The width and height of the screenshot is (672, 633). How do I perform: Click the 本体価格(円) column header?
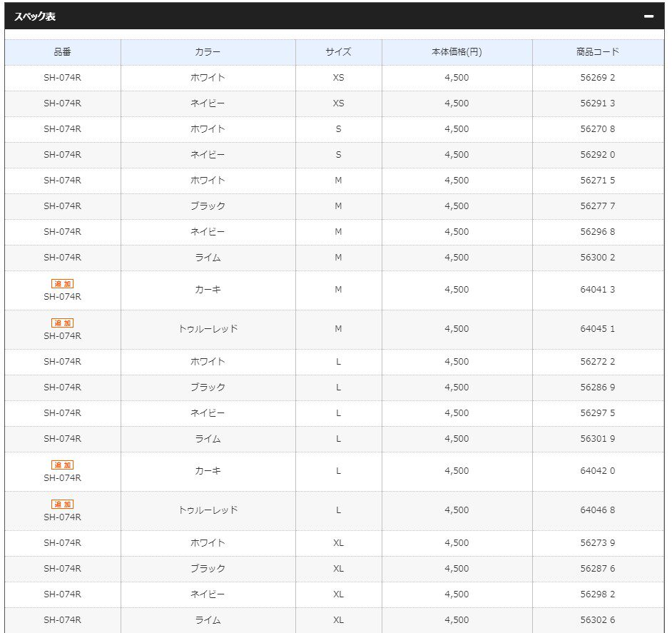(457, 52)
